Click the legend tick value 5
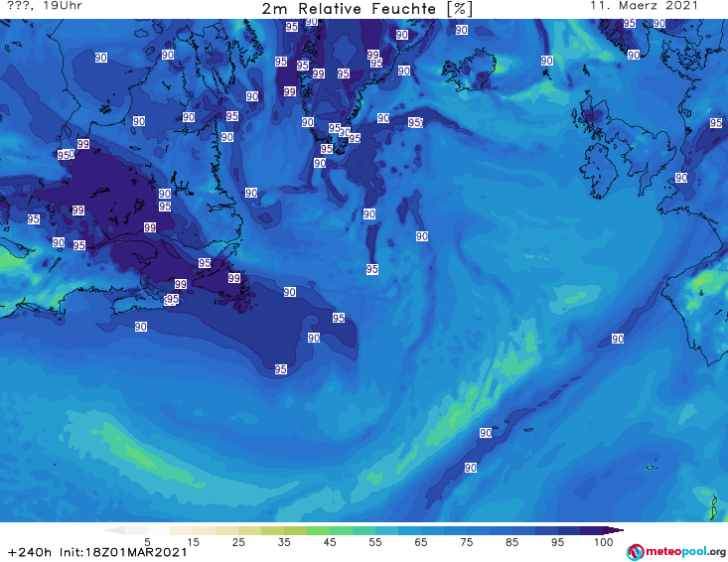The height and width of the screenshot is (562, 728). (147, 542)
